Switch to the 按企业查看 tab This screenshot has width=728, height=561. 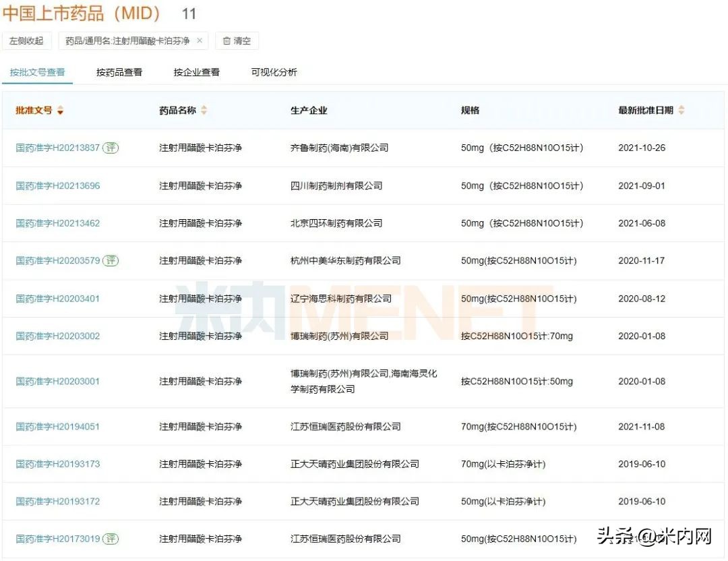coord(195,72)
